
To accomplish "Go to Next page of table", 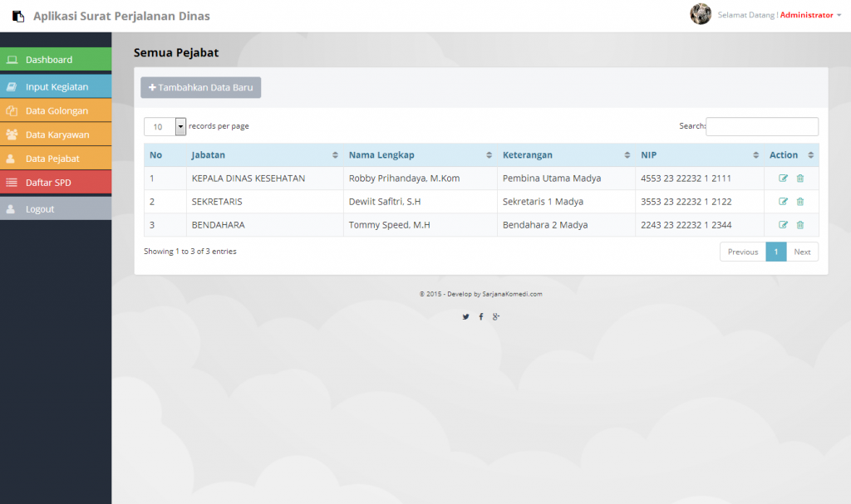I will pos(802,252).
